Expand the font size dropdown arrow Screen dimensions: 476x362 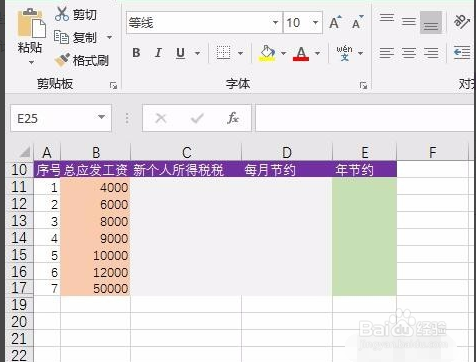tap(315, 23)
